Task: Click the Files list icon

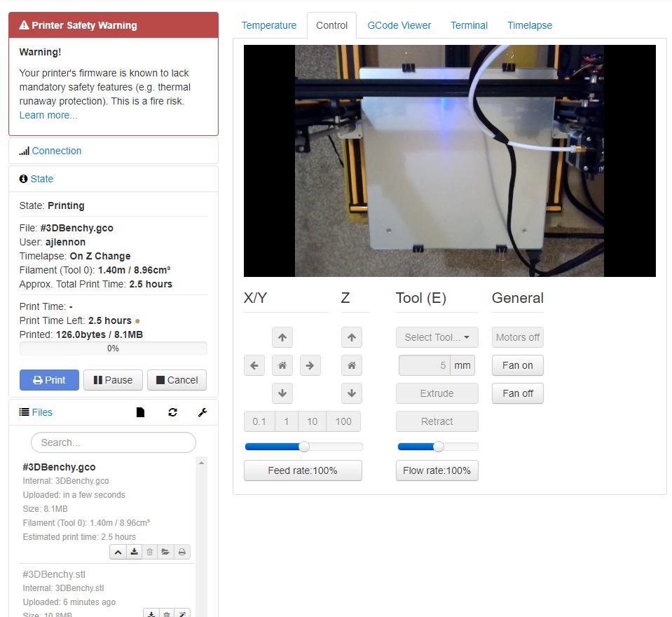Action: [x=25, y=412]
